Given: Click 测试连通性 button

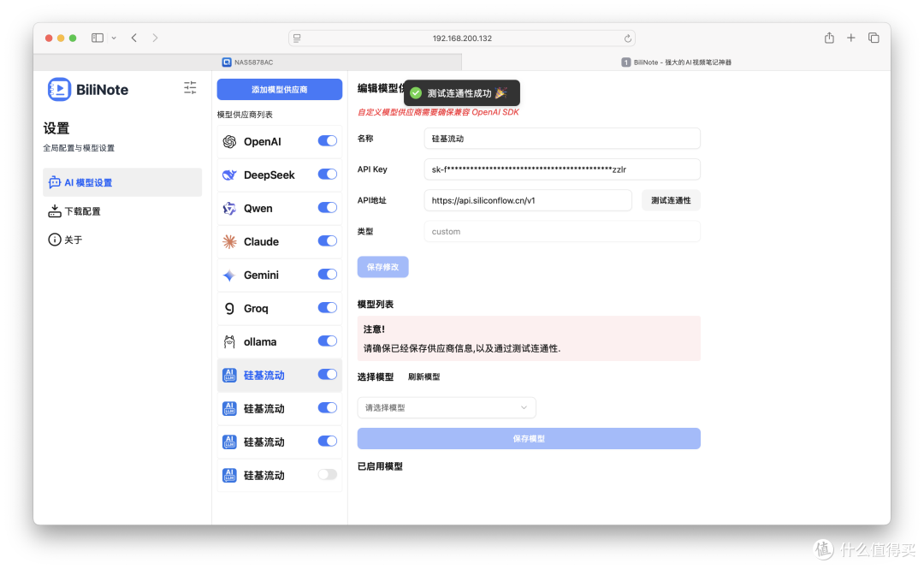Looking at the screenshot, I should [x=671, y=200].
